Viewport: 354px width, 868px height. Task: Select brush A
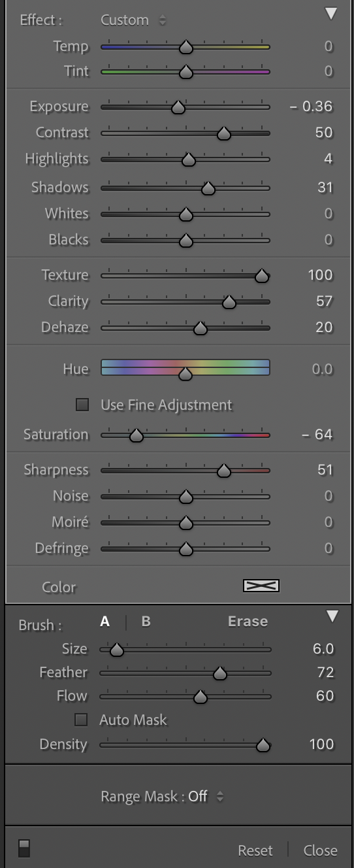point(105,622)
